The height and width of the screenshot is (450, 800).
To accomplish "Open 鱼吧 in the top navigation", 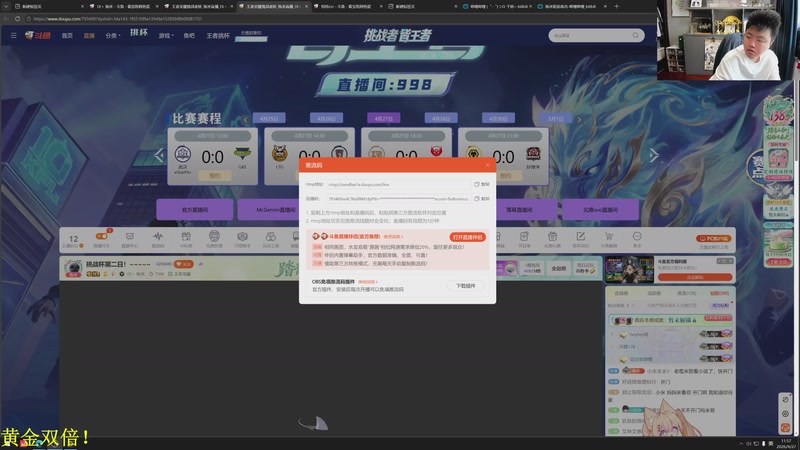I will click(x=189, y=36).
